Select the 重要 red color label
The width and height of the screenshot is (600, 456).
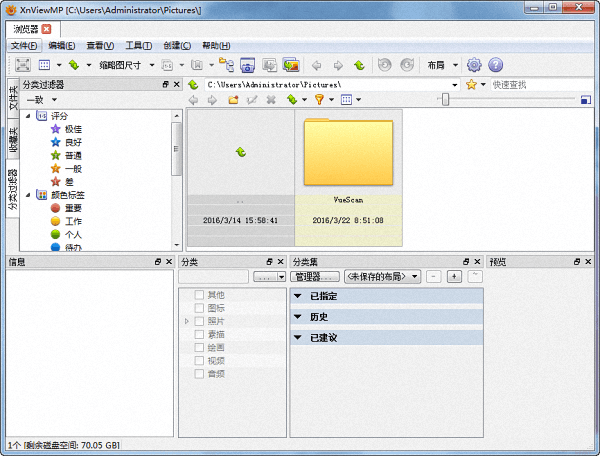[x=66, y=208]
